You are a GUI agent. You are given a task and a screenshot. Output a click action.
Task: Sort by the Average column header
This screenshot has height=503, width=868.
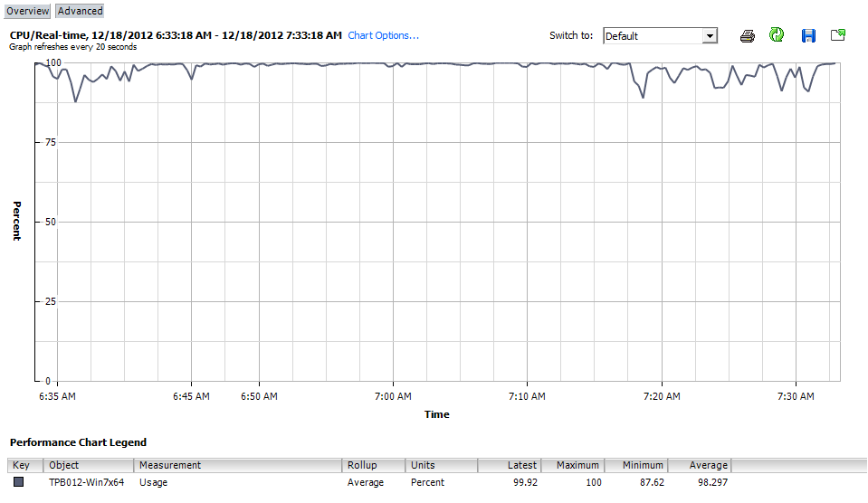700,465
